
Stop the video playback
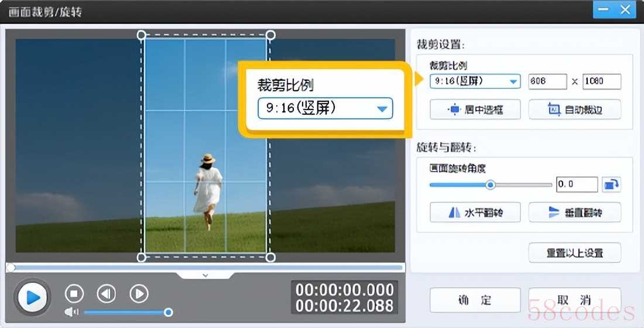click(x=74, y=293)
